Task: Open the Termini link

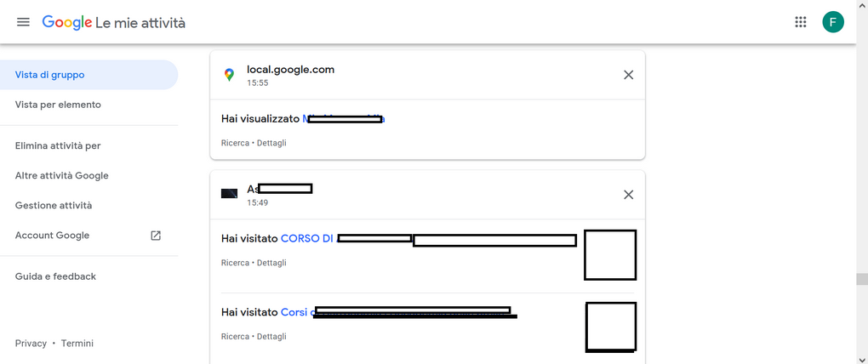Action: click(77, 344)
